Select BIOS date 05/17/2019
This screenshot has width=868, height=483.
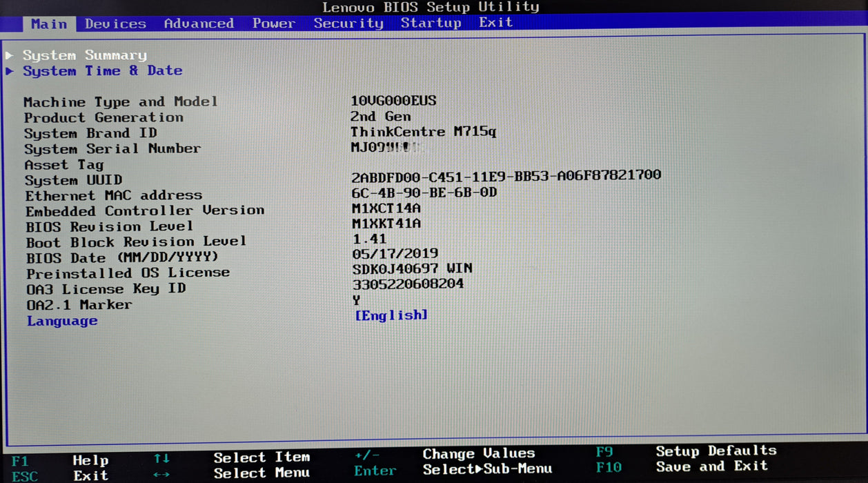[x=395, y=254]
